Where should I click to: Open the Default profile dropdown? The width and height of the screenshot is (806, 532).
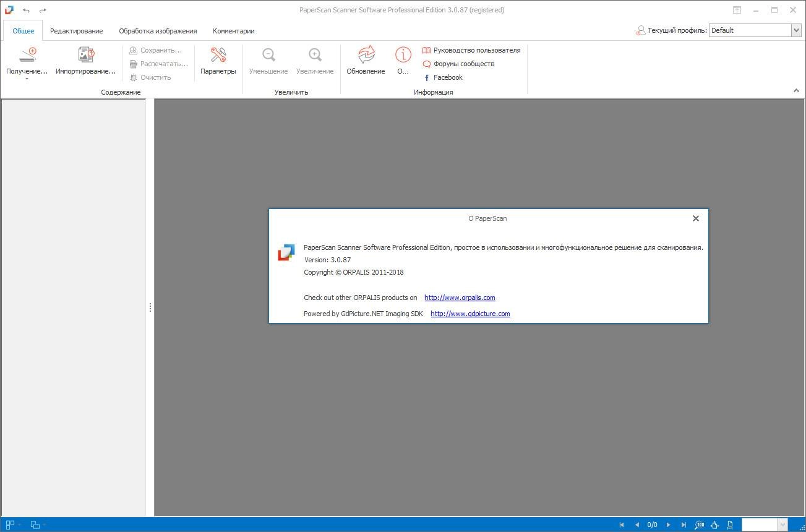point(796,30)
